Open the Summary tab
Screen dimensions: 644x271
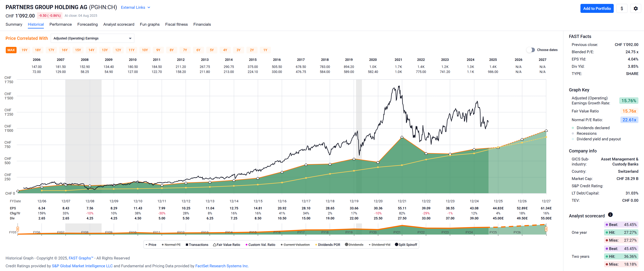coord(14,24)
